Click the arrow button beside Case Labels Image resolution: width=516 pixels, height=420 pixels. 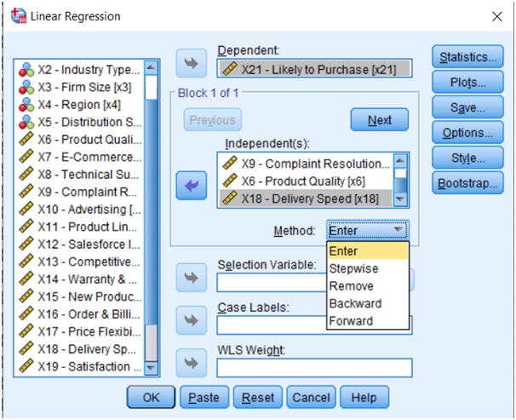(x=191, y=321)
